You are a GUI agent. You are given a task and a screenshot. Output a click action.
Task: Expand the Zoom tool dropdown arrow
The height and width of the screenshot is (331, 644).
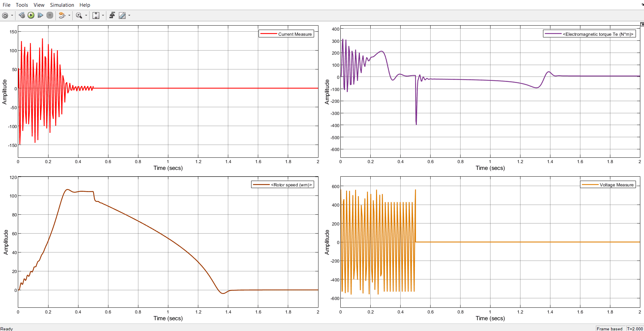tap(86, 16)
